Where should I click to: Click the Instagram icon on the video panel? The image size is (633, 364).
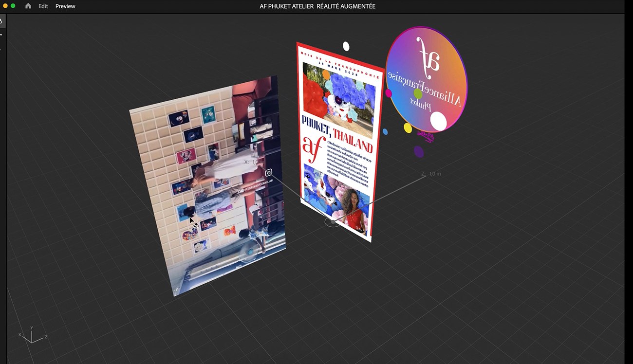(268, 172)
